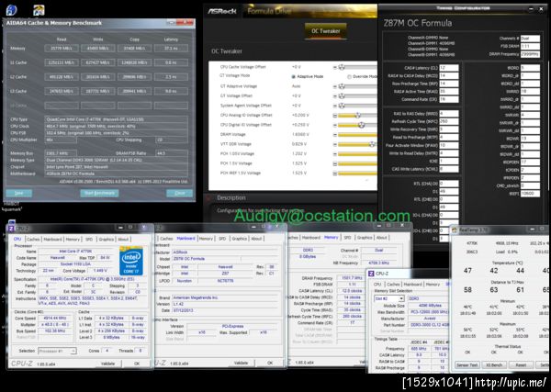Click minus icon for PCH IREF 1.5V Voltage

(x=335, y=174)
